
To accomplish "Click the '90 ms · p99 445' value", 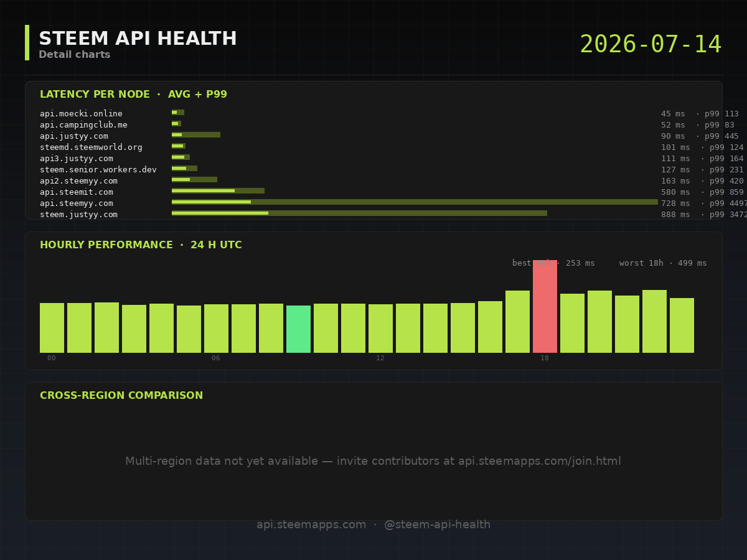I will point(700,136).
